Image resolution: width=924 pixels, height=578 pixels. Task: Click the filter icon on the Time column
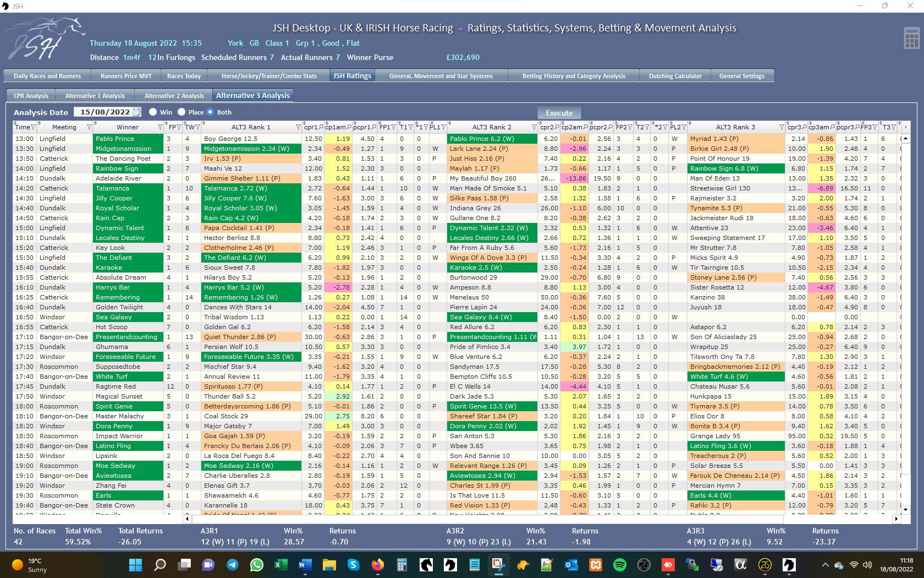(34, 127)
